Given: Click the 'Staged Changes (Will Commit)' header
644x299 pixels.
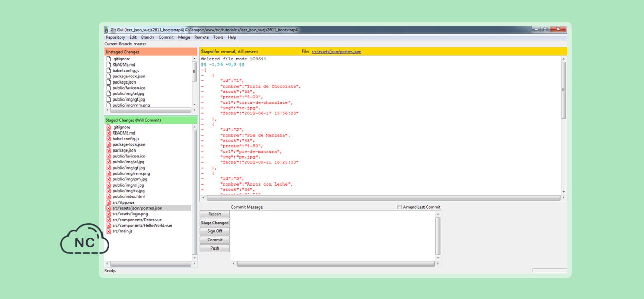Looking at the screenshot, I should pos(150,120).
